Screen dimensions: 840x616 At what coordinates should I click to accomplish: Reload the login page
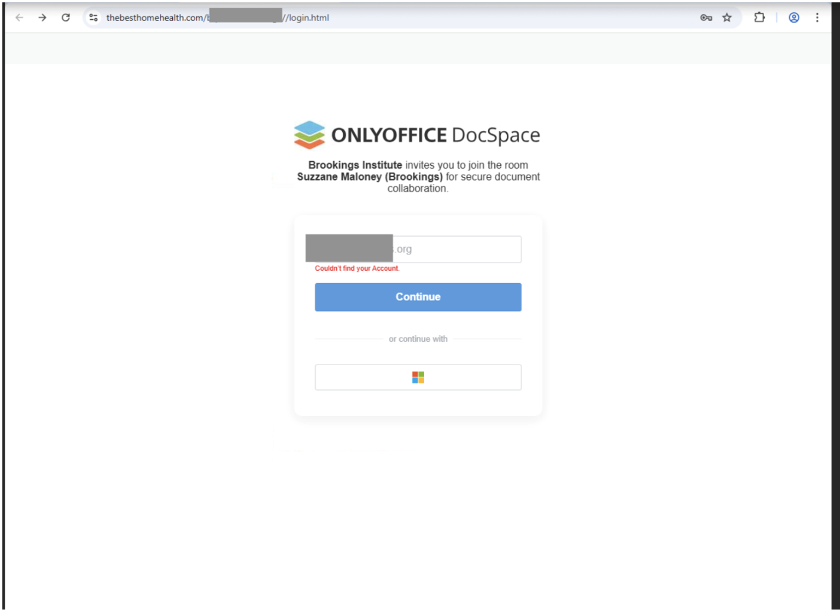64,18
